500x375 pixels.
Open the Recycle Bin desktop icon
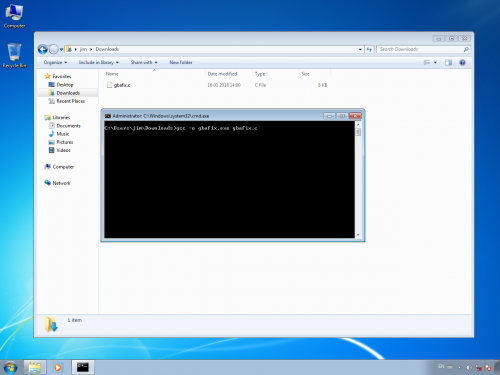[x=14, y=56]
